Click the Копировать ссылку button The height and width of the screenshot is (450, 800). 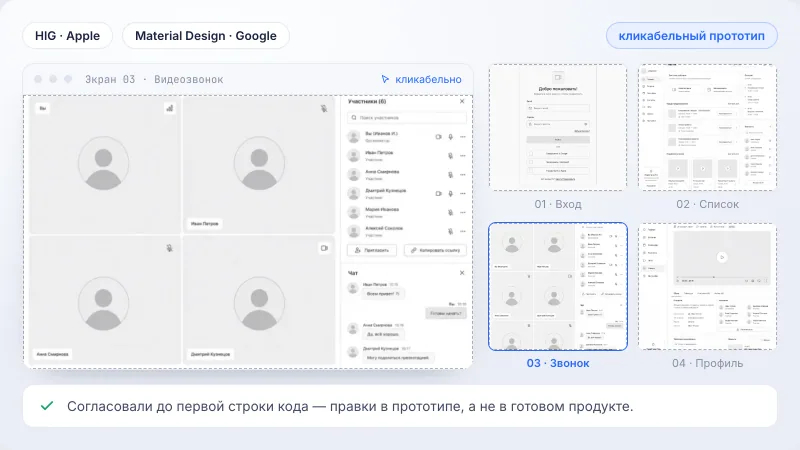click(x=435, y=250)
